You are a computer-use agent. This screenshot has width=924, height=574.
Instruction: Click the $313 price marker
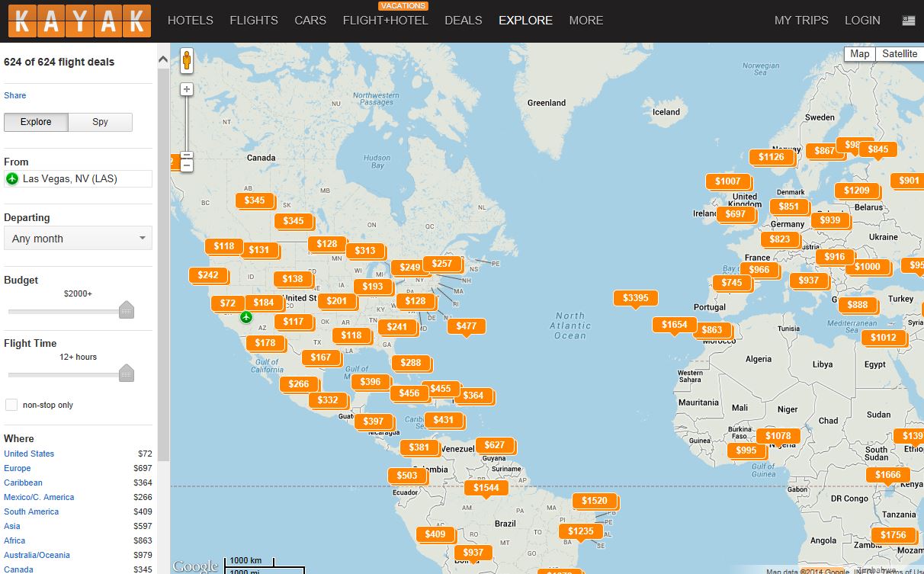[364, 251]
